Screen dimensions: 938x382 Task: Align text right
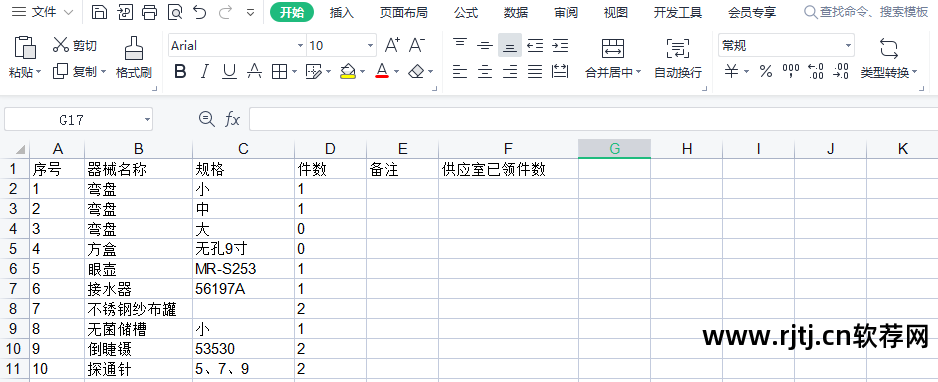tap(510, 72)
